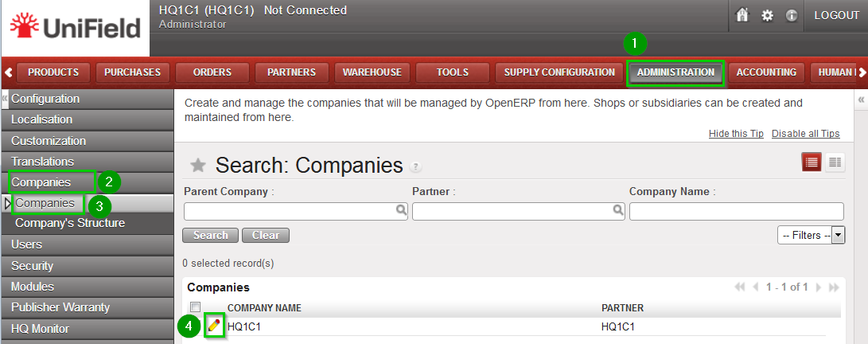
Task: Click the HQ1C1 partner cell
Action: pos(618,326)
